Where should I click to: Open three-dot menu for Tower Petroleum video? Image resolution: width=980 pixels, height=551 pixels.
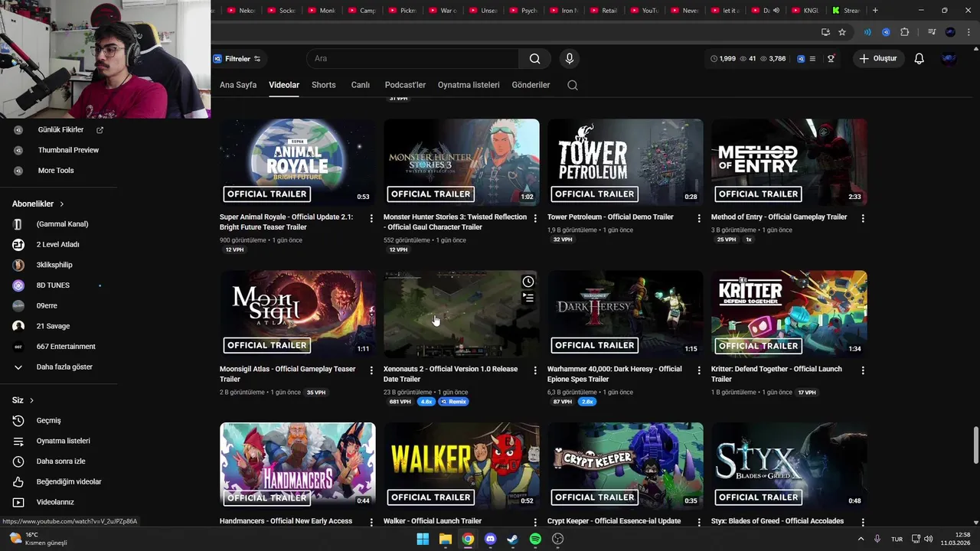[699, 219]
